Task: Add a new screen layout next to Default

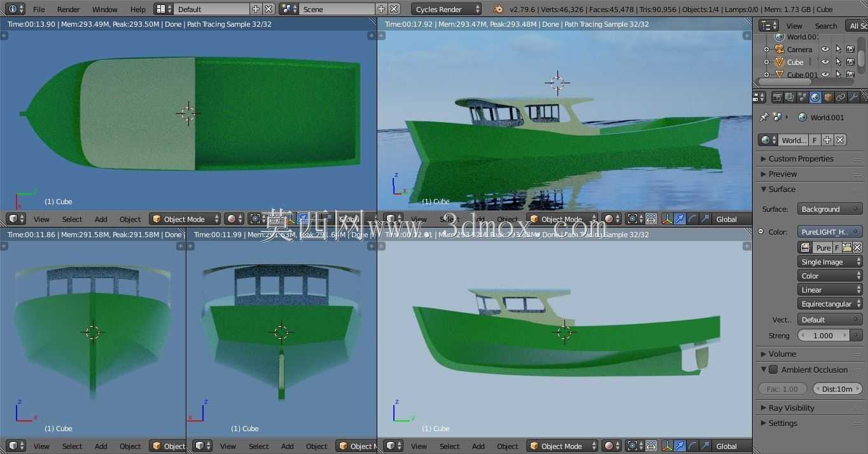Action: coord(256,9)
